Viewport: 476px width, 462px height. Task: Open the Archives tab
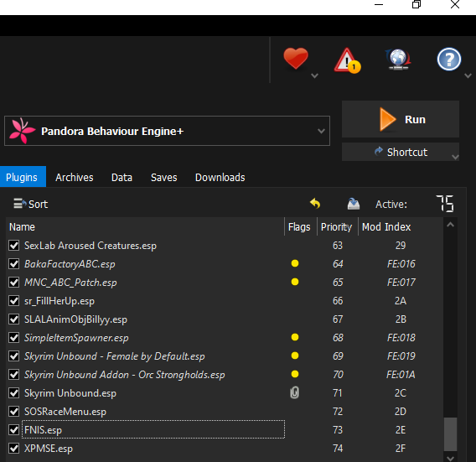[75, 177]
